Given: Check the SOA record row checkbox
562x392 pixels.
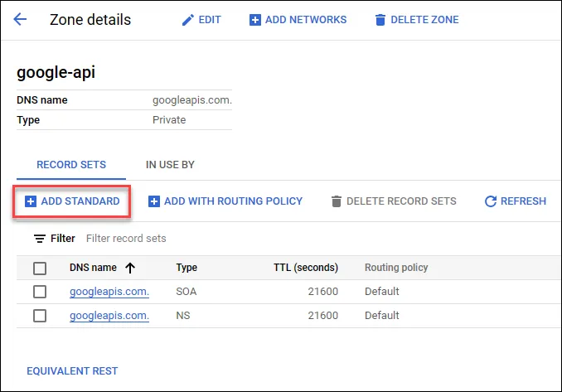Looking at the screenshot, I should pos(40,292).
